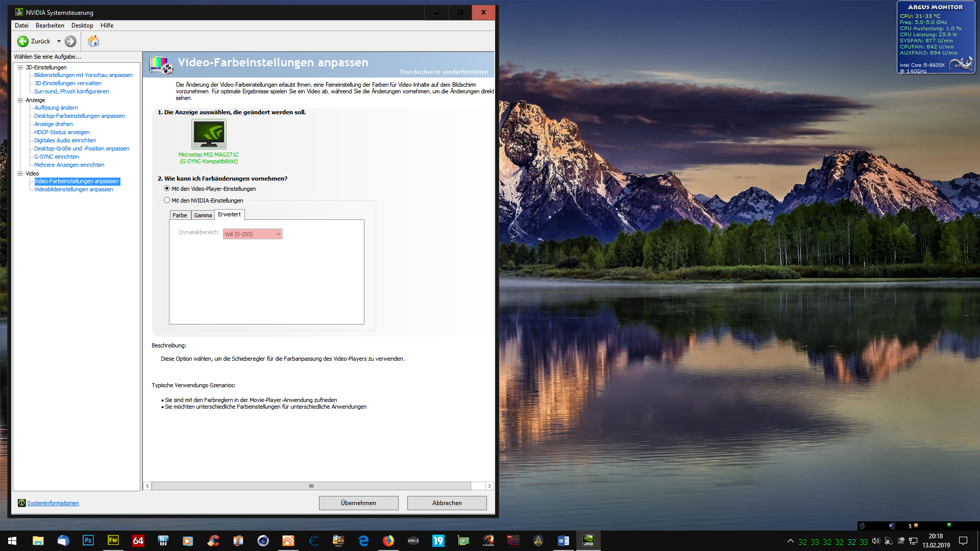Select Mit den Video-Player-Einstellungen radio button
The width and height of the screenshot is (980, 551).
click(x=167, y=189)
